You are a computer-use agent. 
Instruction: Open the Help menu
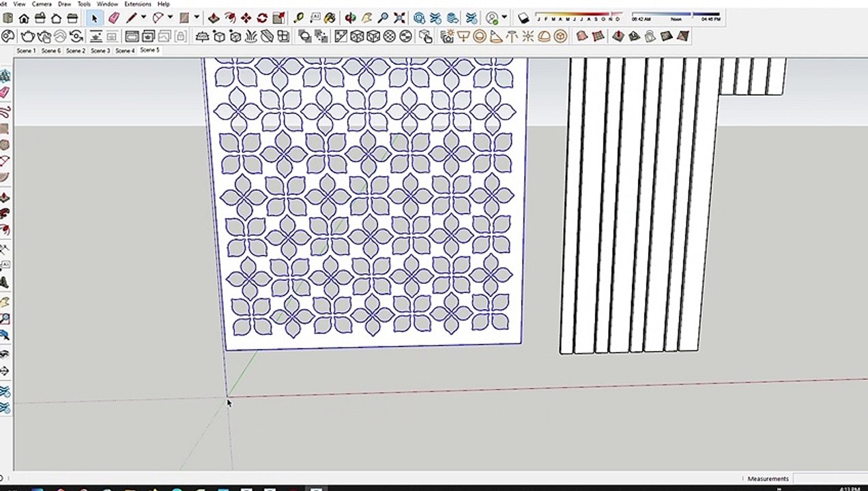pos(163,4)
